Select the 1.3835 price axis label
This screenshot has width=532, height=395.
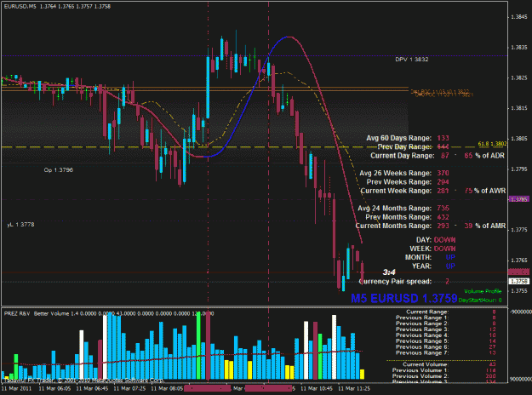pos(519,47)
